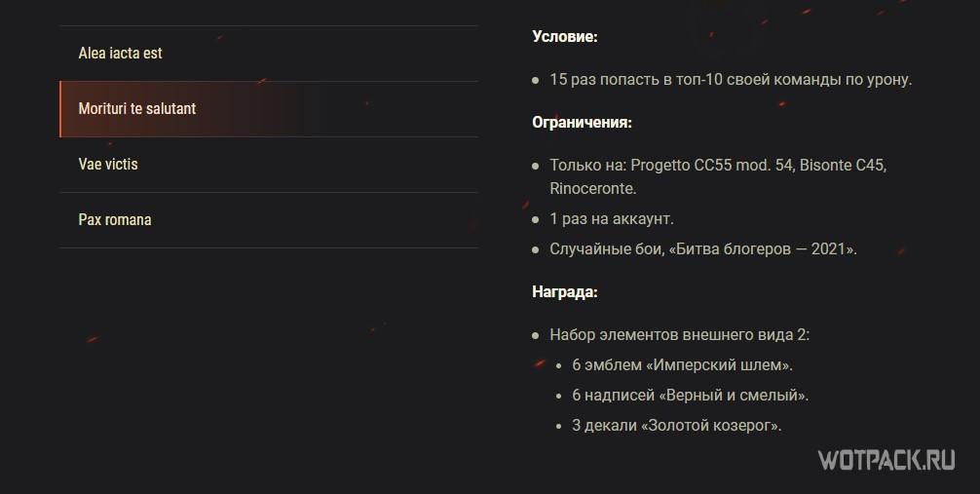Click the bullet beside the 15 раз condition
The width and height of the screenshot is (980, 494).
pos(536,81)
